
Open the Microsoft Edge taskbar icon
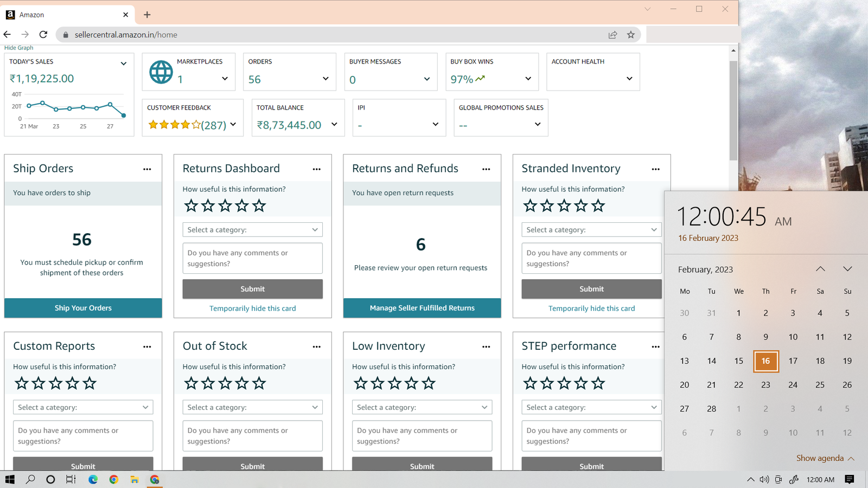pos(93,479)
